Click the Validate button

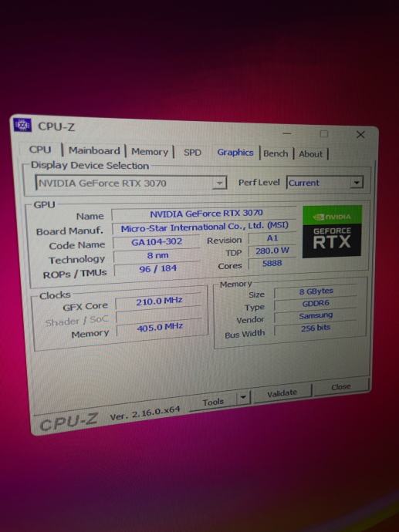pyautogui.click(x=282, y=393)
